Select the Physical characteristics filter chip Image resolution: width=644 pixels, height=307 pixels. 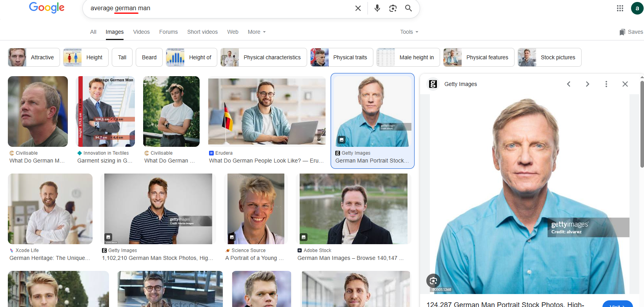point(264,57)
